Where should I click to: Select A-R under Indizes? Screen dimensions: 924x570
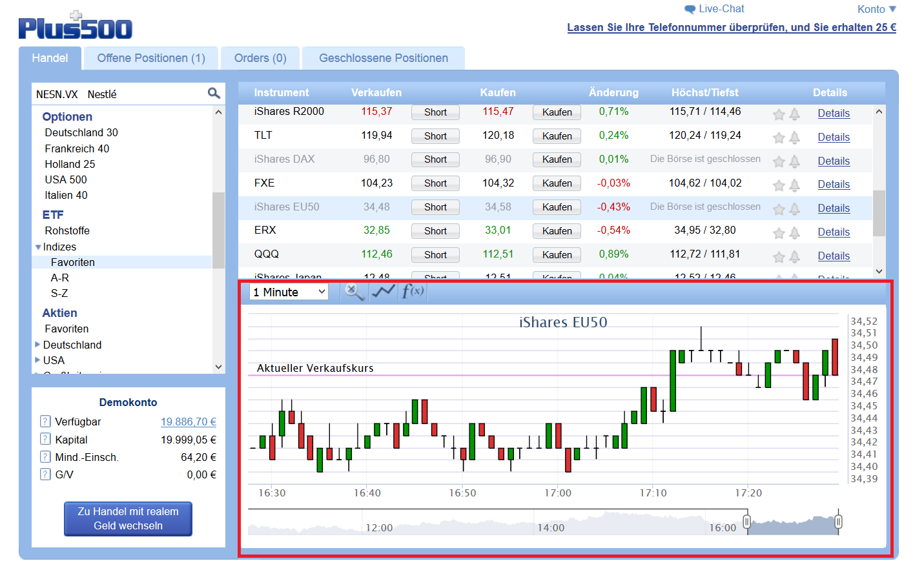[60, 278]
